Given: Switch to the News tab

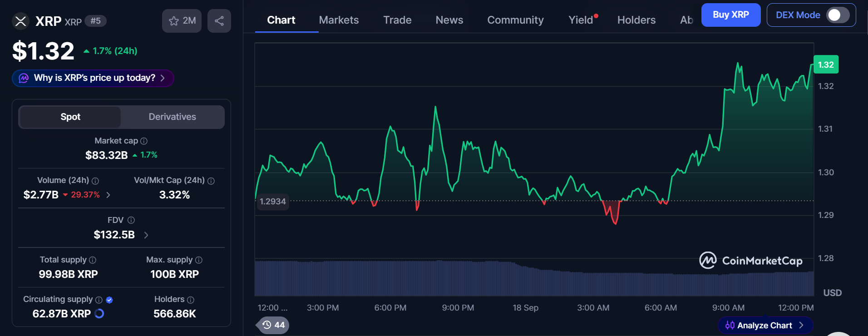Looking at the screenshot, I should [x=449, y=20].
